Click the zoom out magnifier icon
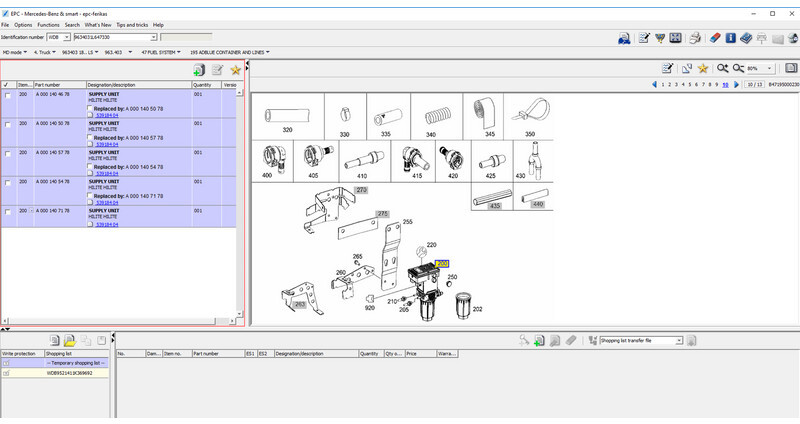Screen dimensions: 800x424 coord(738,68)
